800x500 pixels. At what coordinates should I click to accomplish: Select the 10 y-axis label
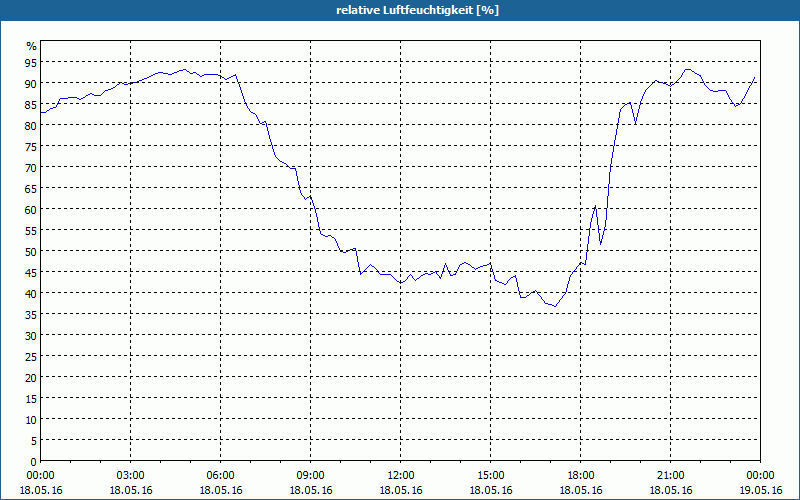(x=31, y=420)
